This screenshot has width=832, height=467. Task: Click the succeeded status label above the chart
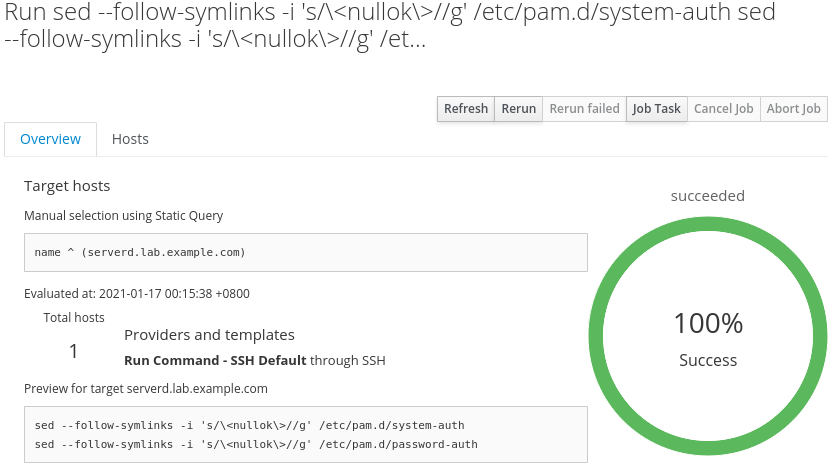click(707, 196)
